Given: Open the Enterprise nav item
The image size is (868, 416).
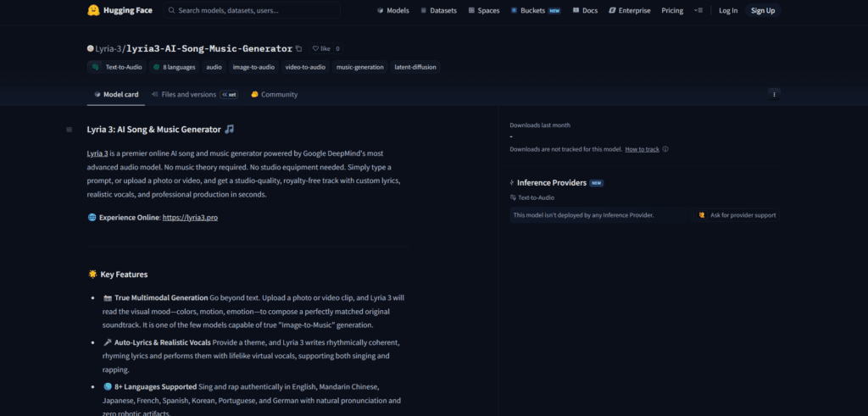Looking at the screenshot, I should coord(630,10).
